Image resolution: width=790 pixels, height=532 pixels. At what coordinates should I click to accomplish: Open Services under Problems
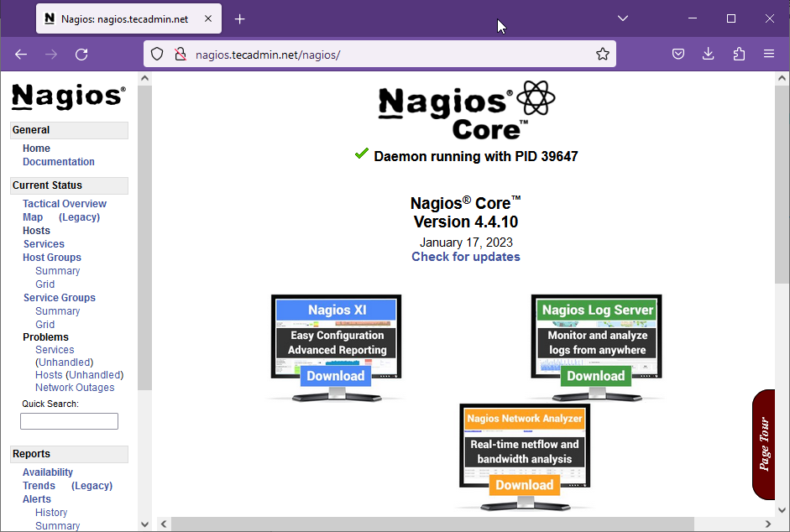(55, 350)
